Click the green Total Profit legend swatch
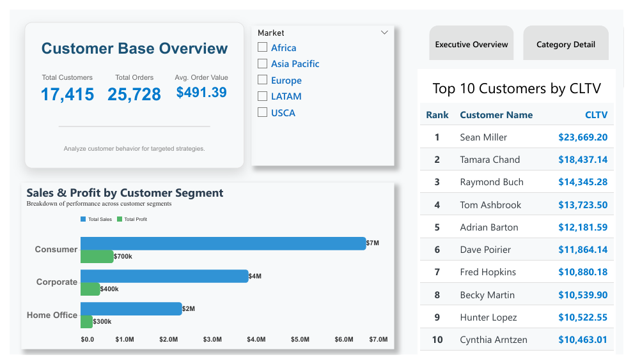This screenshot has height=364, width=633. tap(120, 220)
